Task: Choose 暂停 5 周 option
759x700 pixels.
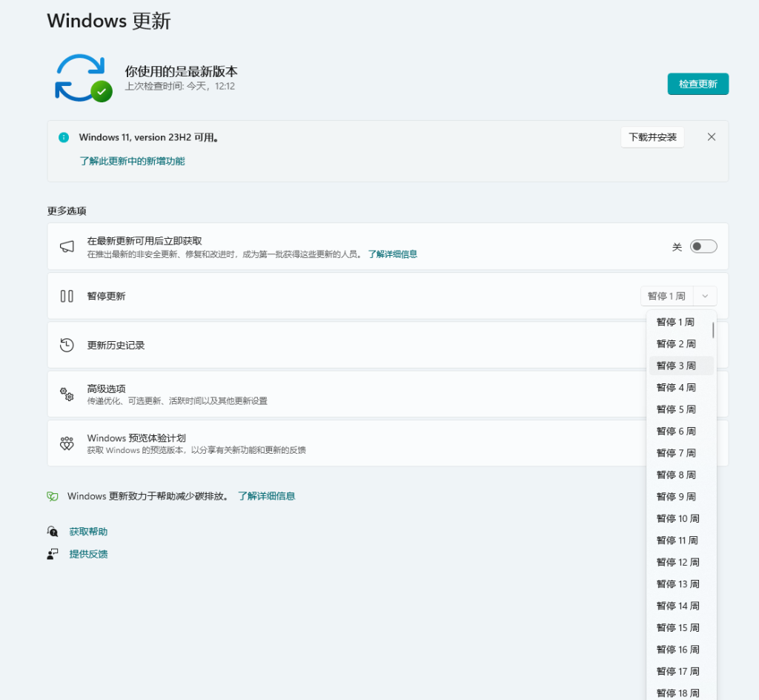Action: (x=676, y=409)
